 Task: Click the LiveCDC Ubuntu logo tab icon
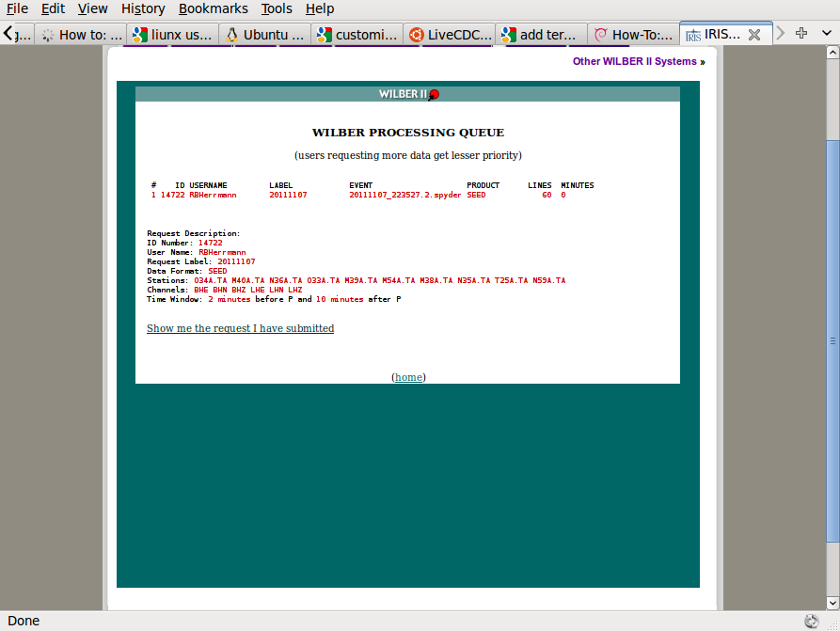pyautogui.click(x=416, y=35)
